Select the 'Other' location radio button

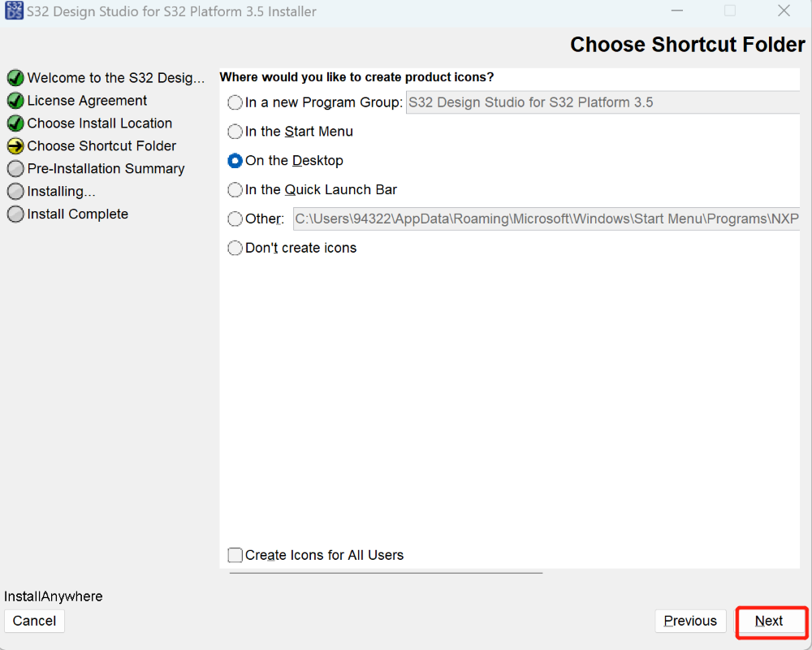(235, 219)
